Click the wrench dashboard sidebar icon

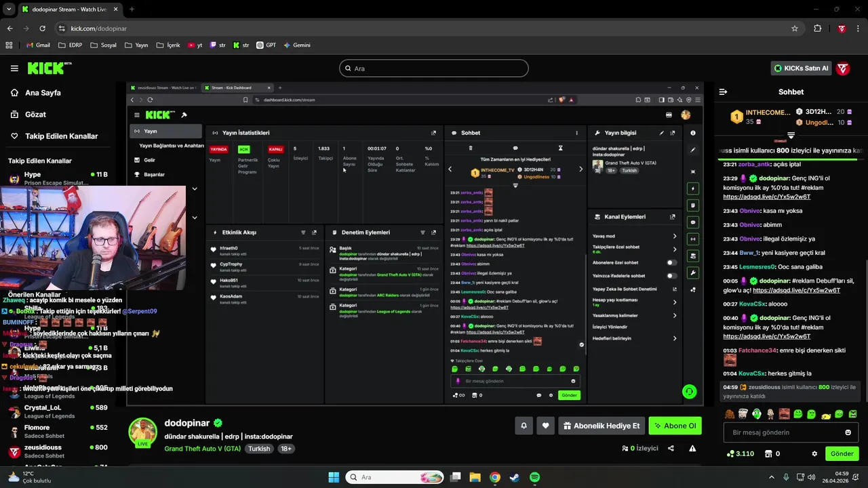(692, 272)
